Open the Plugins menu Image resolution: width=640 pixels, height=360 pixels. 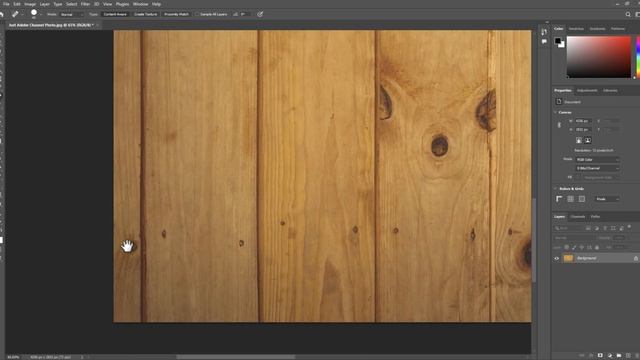pyautogui.click(x=122, y=4)
